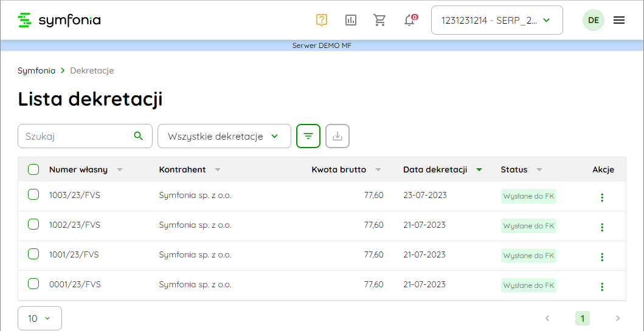
Task: Check the 1002/23/FVS row checkbox
Action: 33,224
